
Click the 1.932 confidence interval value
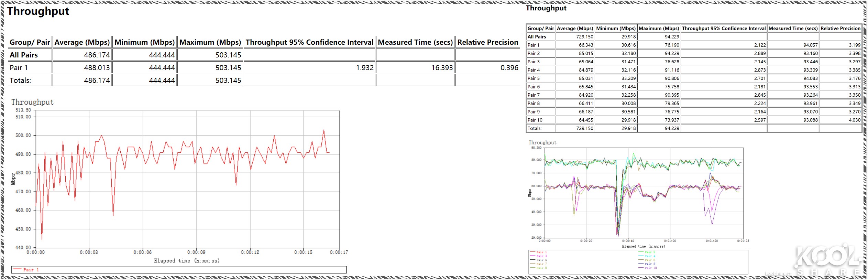pos(364,68)
